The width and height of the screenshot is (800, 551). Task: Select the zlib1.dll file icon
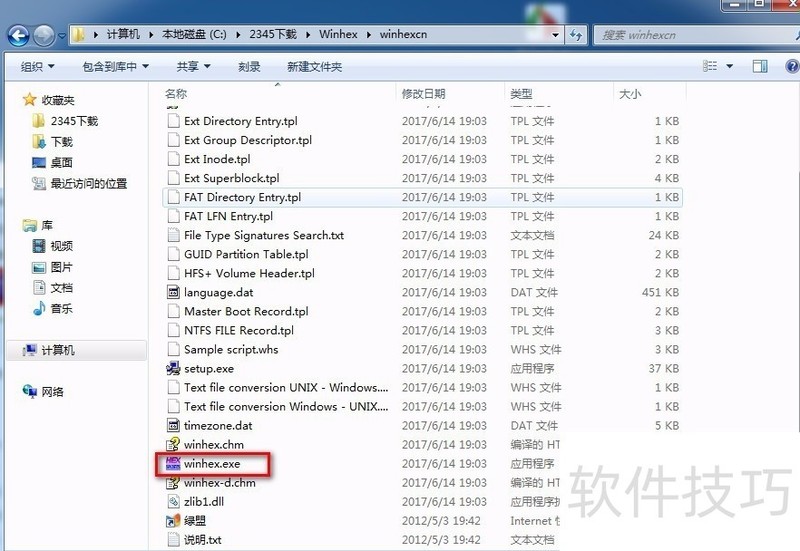coord(173,502)
